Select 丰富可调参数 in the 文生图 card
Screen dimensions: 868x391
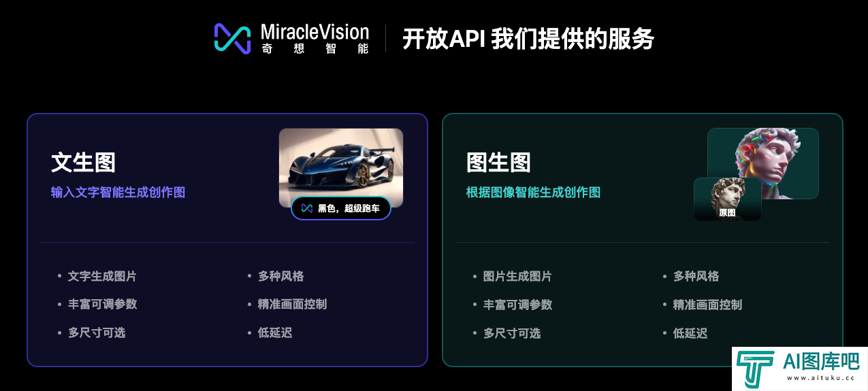coord(102,304)
